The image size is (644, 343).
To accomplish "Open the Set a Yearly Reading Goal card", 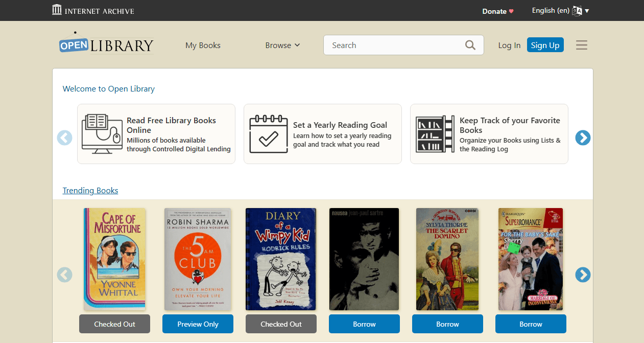I will point(323,134).
